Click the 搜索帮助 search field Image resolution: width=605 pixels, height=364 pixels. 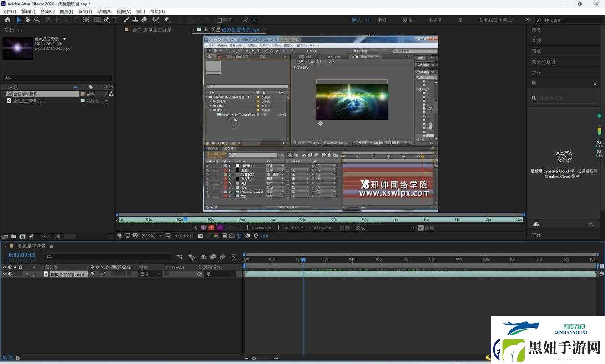pyautogui.click(x=569, y=20)
